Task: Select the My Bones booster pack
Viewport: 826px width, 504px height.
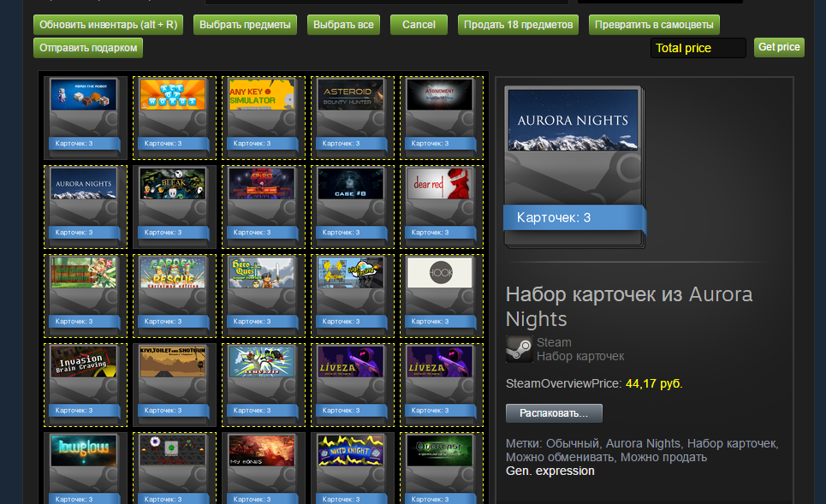Action: [x=264, y=469]
